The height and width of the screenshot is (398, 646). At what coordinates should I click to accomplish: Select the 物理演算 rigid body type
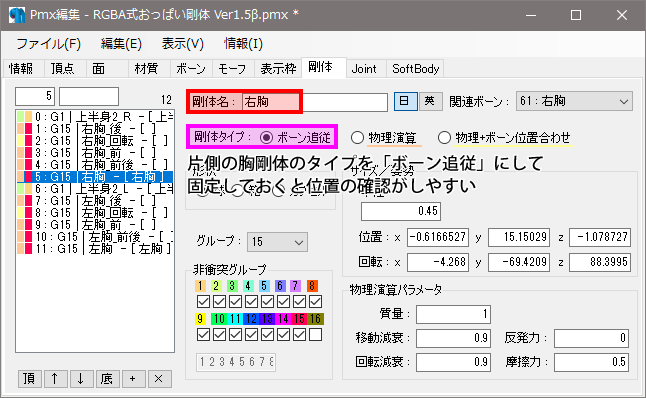click(384, 138)
